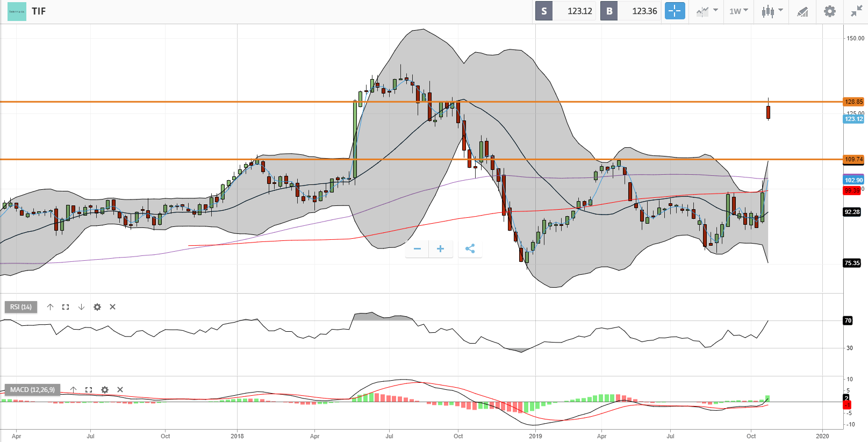Collapse chart with exit fullscreen arrows
This screenshot has width=868, height=442.
856,11
